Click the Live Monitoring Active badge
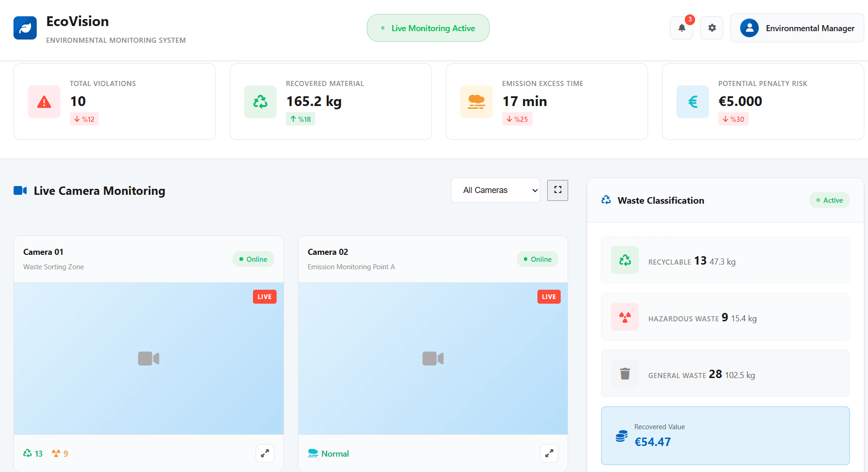 [428, 28]
